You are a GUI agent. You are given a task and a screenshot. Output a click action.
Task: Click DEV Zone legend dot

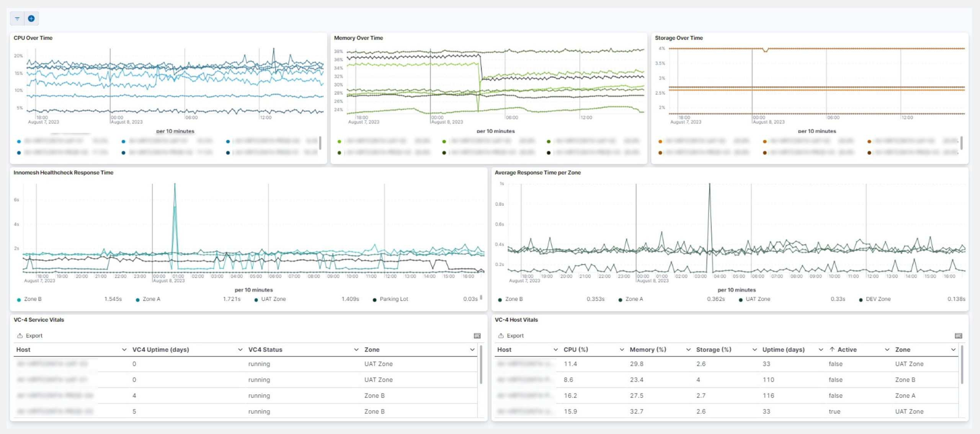861,300
